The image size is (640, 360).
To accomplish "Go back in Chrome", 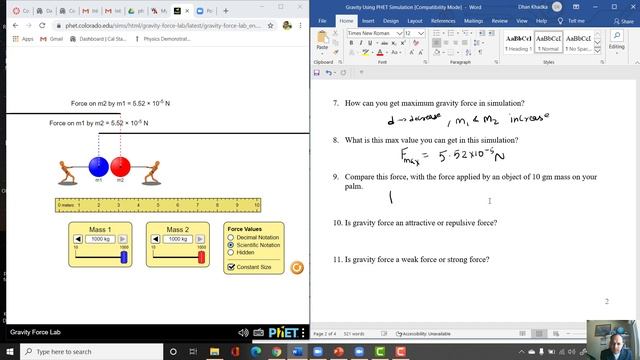I will click(16, 25).
